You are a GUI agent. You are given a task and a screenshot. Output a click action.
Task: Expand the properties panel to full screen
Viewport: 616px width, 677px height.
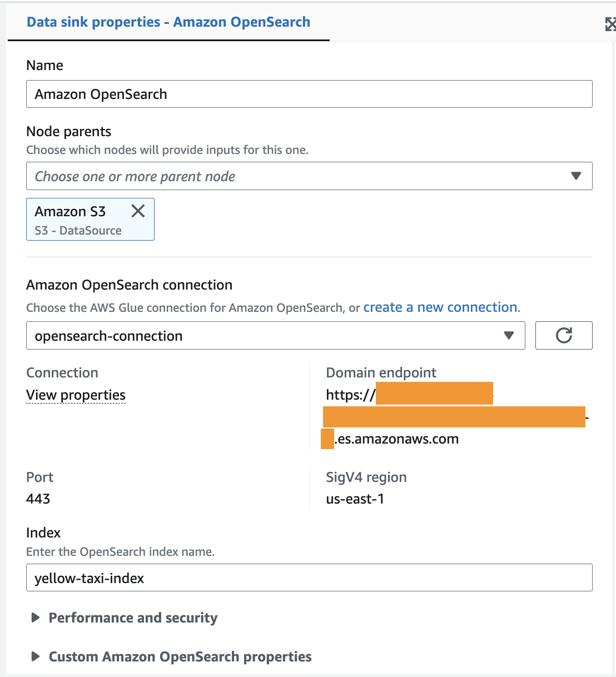click(x=610, y=24)
